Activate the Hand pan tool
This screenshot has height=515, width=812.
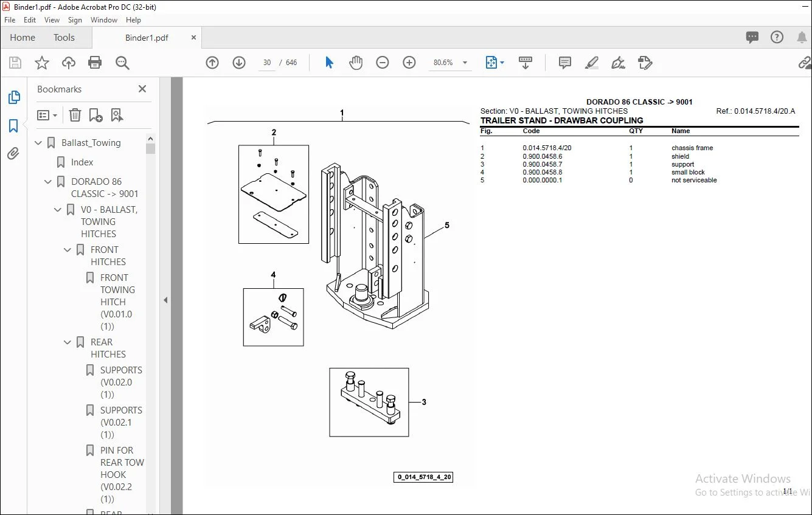coord(356,63)
